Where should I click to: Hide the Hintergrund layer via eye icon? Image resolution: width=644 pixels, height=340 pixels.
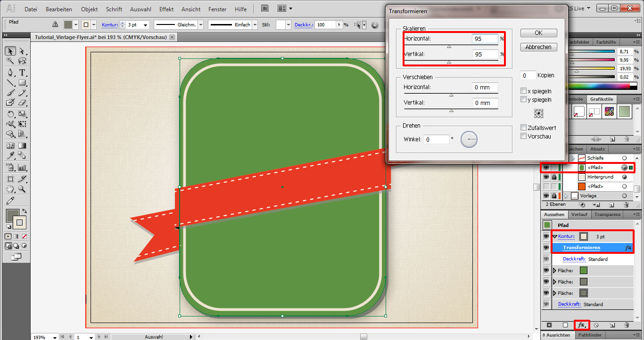point(546,177)
